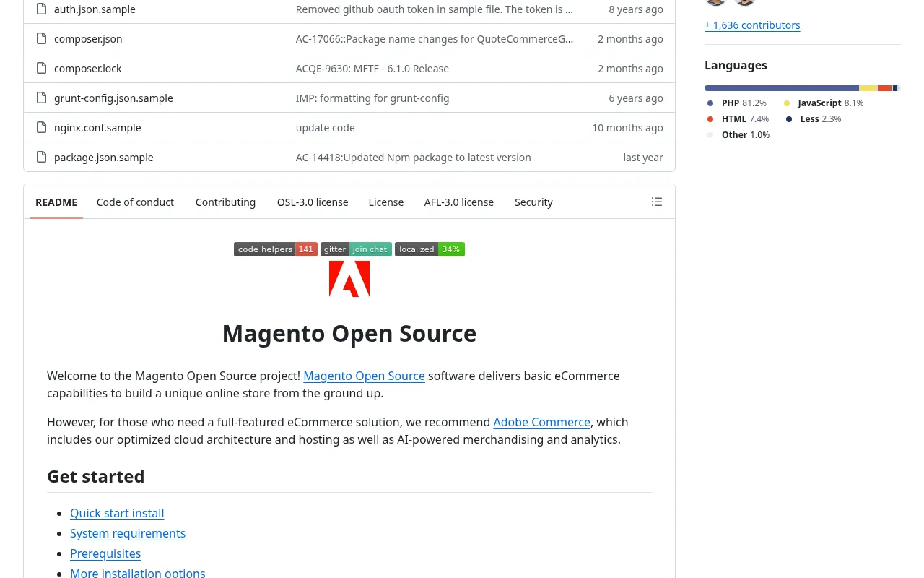The height and width of the screenshot is (578, 924).
Task: Click the HTML 7.4% language entry
Action: pos(738,119)
